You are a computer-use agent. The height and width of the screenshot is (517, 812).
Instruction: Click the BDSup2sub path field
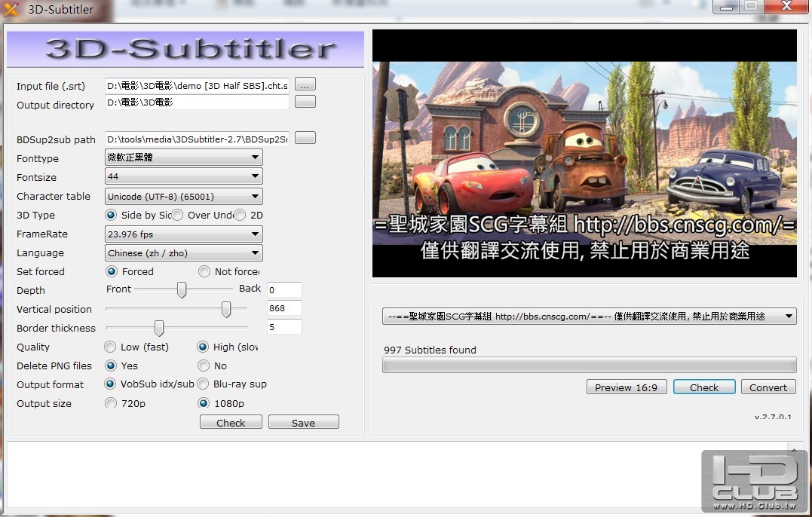(197, 139)
